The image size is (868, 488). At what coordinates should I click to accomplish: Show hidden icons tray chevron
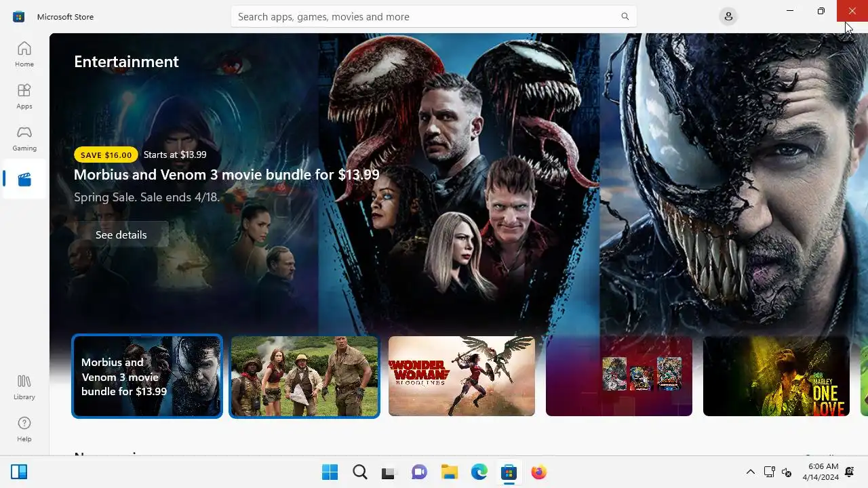pyautogui.click(x=750, y=472)
